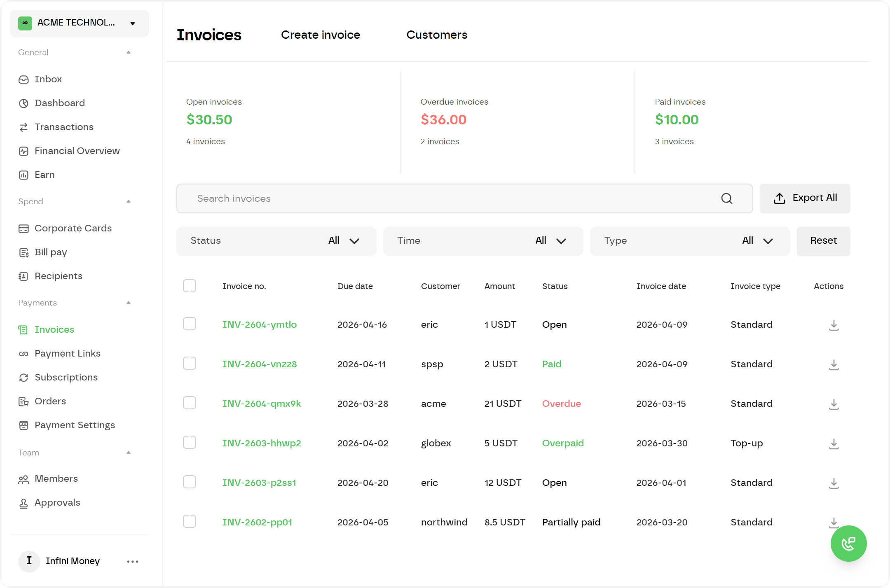The image size is (890, 588).
Task: Open the Payment Links chain icon
Action: tap(23, 354)
